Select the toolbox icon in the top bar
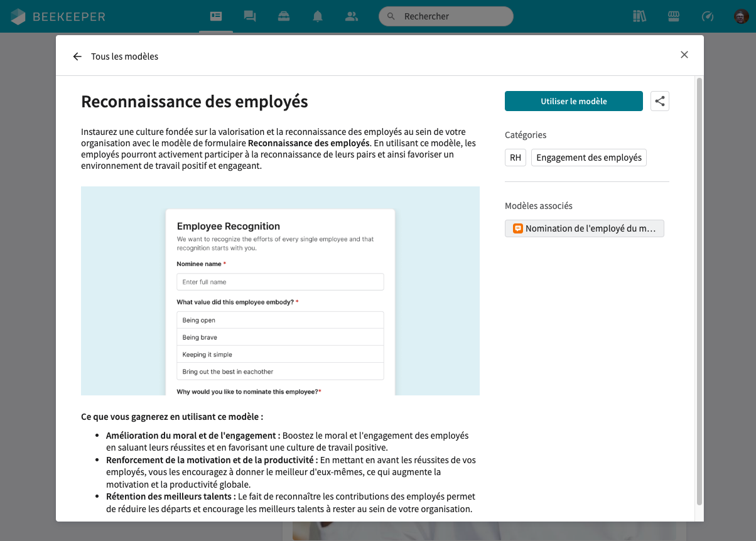This screenshot has width=756, height=541. pos(284,16)
